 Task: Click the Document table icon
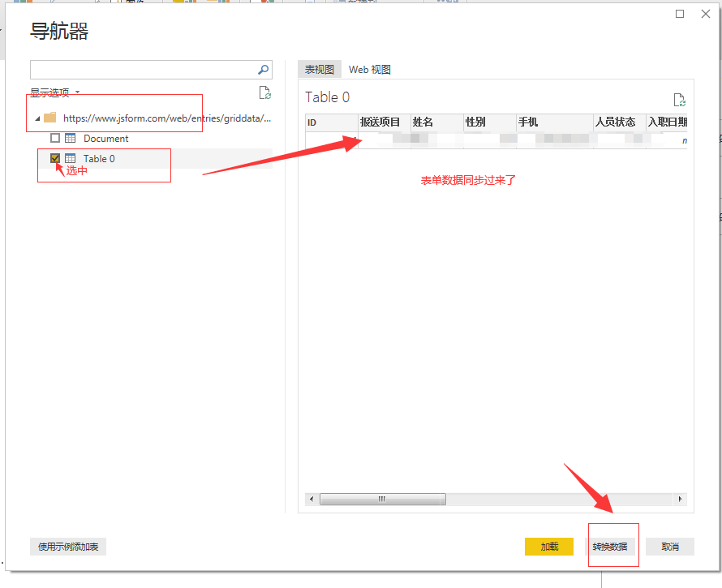pos(71,139)
